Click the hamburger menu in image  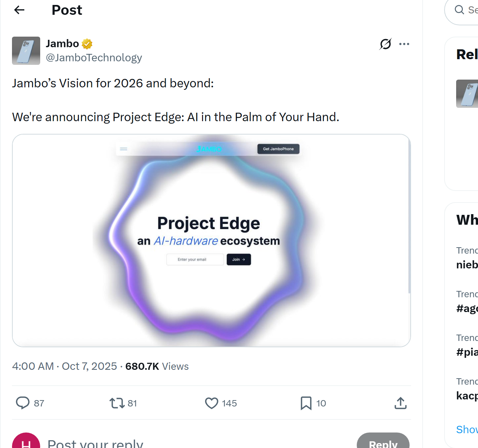click(123, 149)
